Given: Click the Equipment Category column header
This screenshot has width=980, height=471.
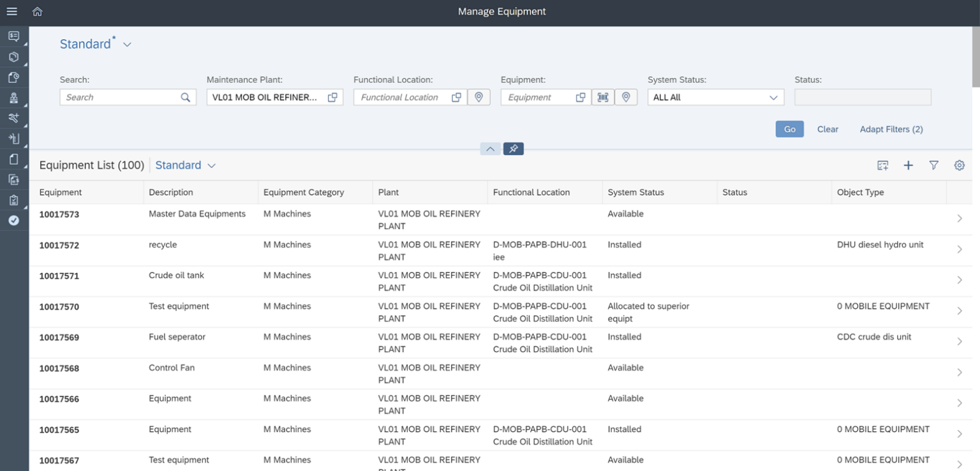Looking at the screenshot, I should (x=304, y=192).
